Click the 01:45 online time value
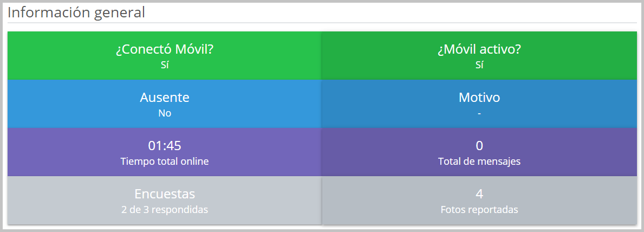Image resolution: width=644 pixels, height=232 pixels. [x=165, y=145]
